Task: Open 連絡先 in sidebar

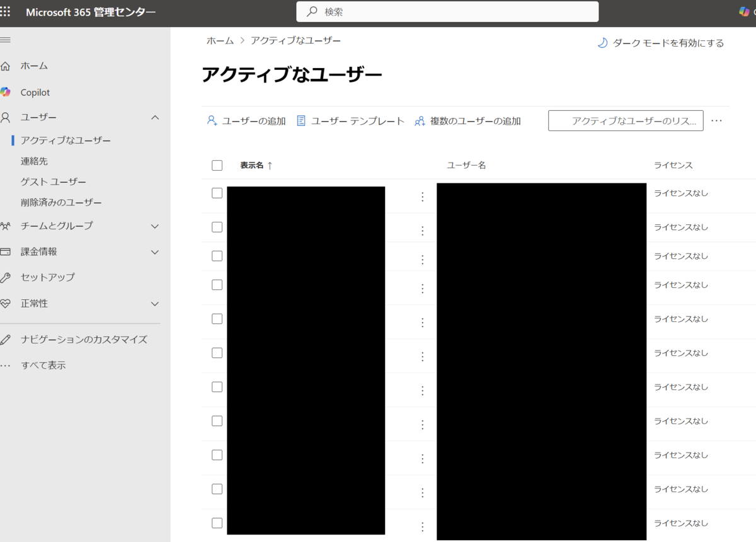Action: click(x=34, y=161)
